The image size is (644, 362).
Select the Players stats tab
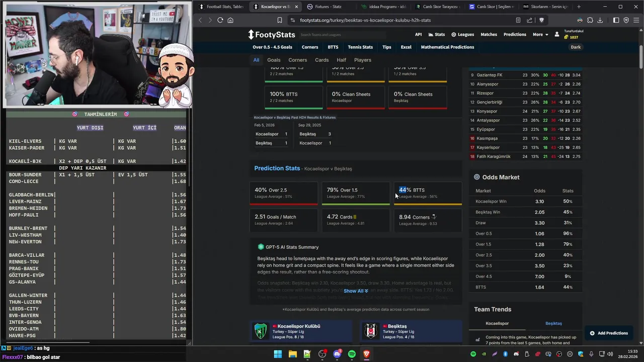coord(362,60)
